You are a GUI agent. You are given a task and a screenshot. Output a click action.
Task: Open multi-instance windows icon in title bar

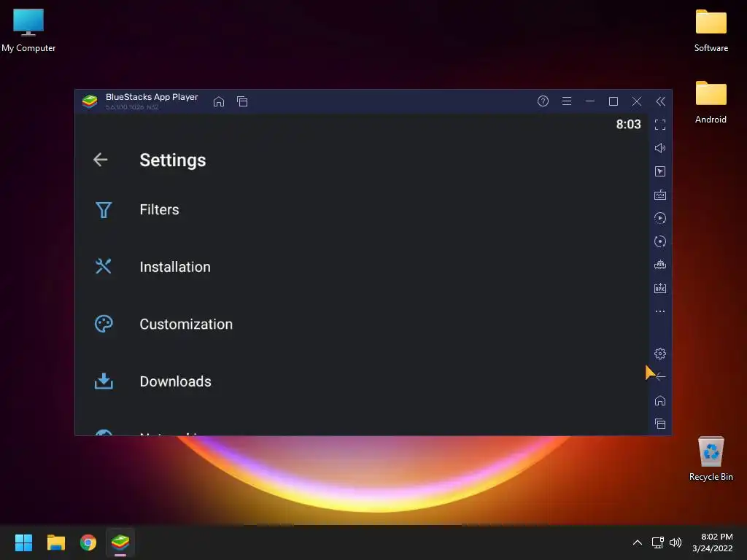point(242,101)
